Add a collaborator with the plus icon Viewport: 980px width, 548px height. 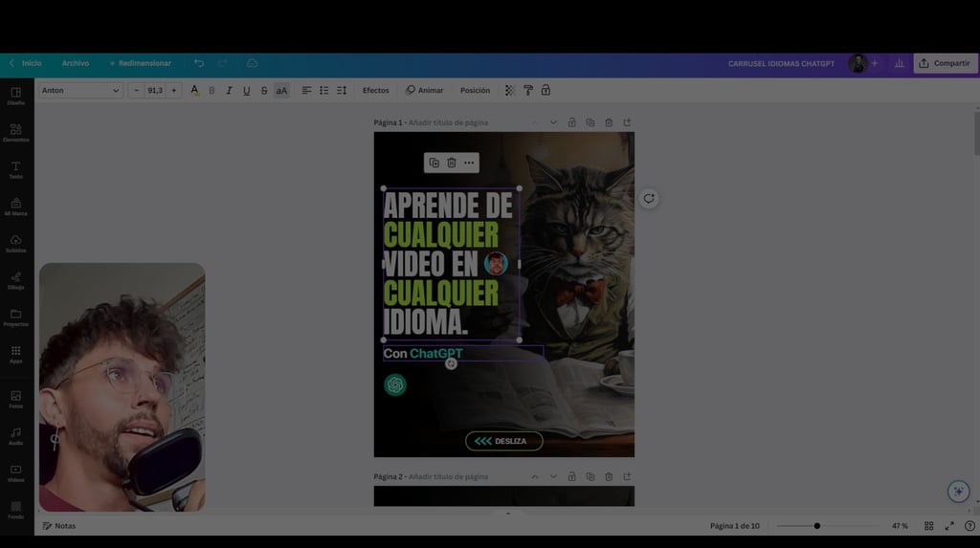tap(875, 63)
